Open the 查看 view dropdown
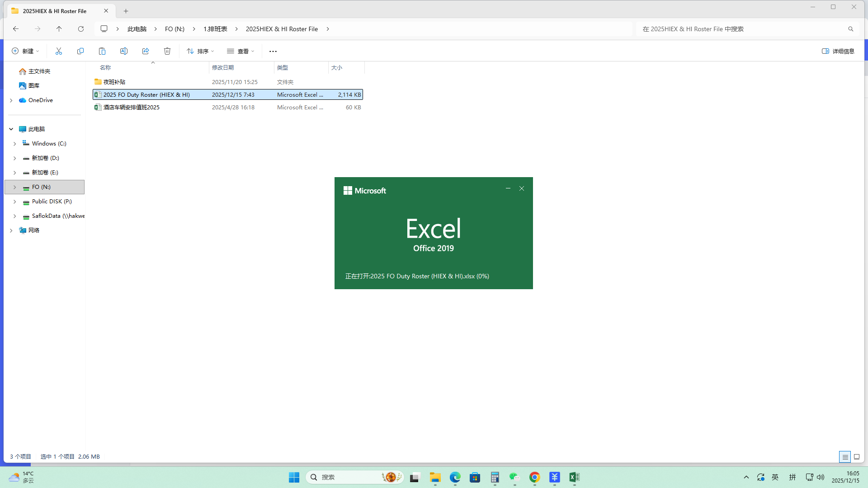The height and width of the screenshot is (488, 868). (x=241, y=51)
